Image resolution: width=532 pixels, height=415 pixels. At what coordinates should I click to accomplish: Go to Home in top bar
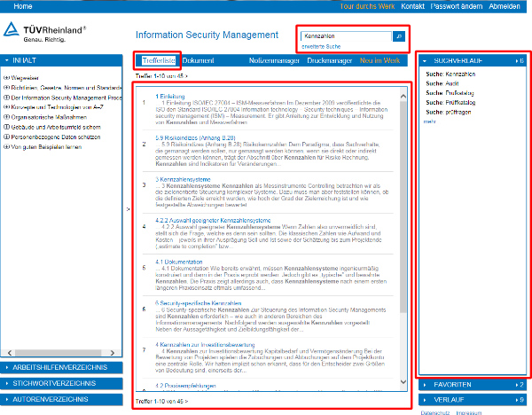[23, 6]
